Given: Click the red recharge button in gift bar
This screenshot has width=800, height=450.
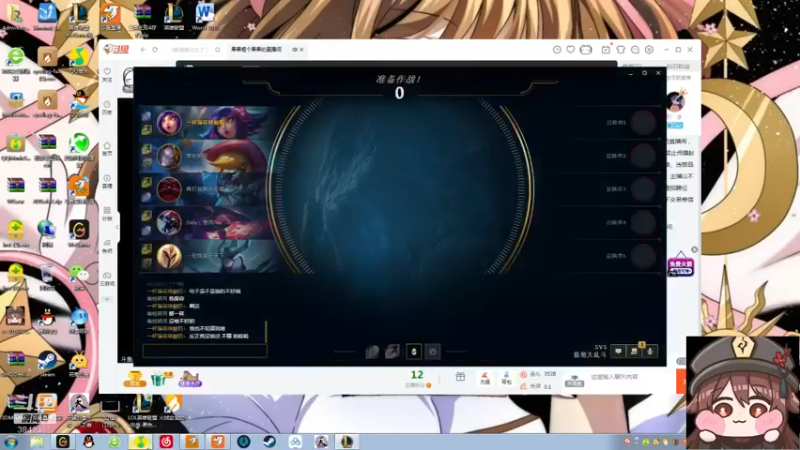Looking at the screenshot, I should pyautogui.click(x=485, y=378).
